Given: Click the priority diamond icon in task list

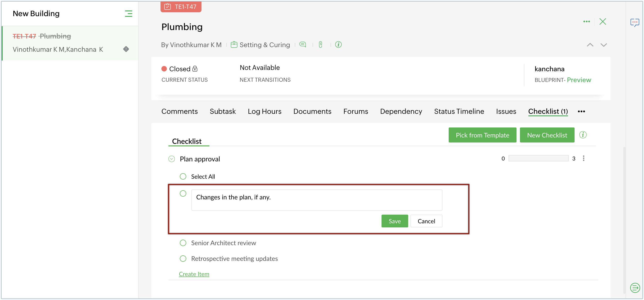Looking at the screenshot, I should point(126,49).
